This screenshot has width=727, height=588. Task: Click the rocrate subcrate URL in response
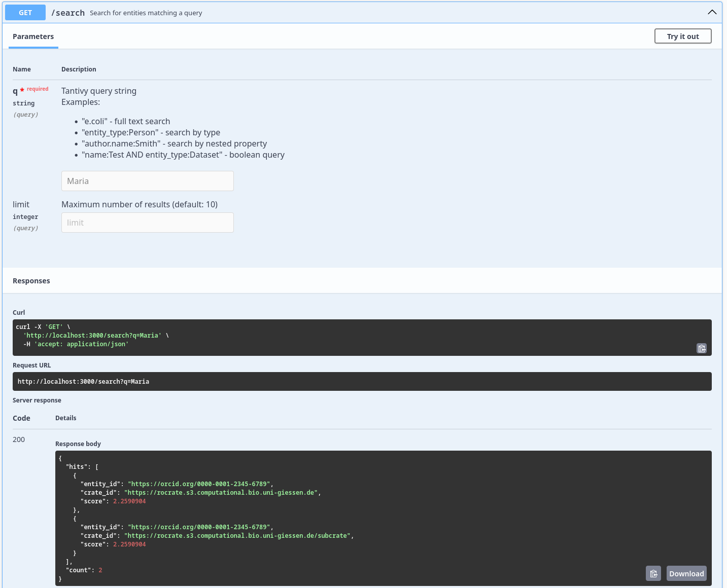click(x=238, y=535)
